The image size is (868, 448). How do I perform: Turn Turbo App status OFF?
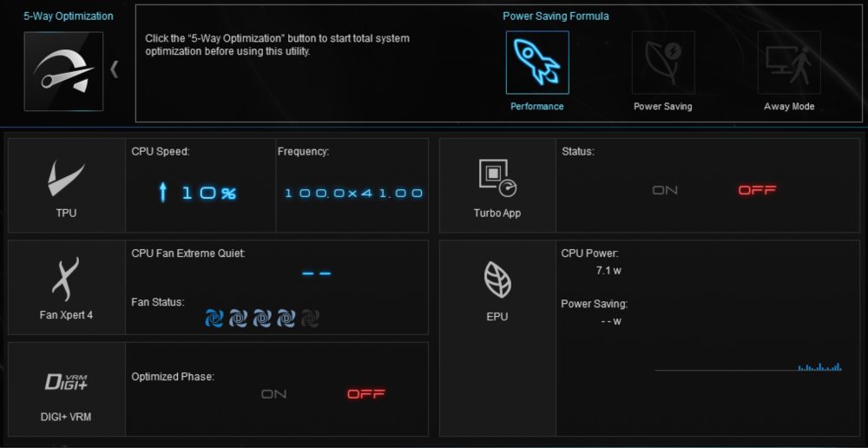tap(757, 190)
